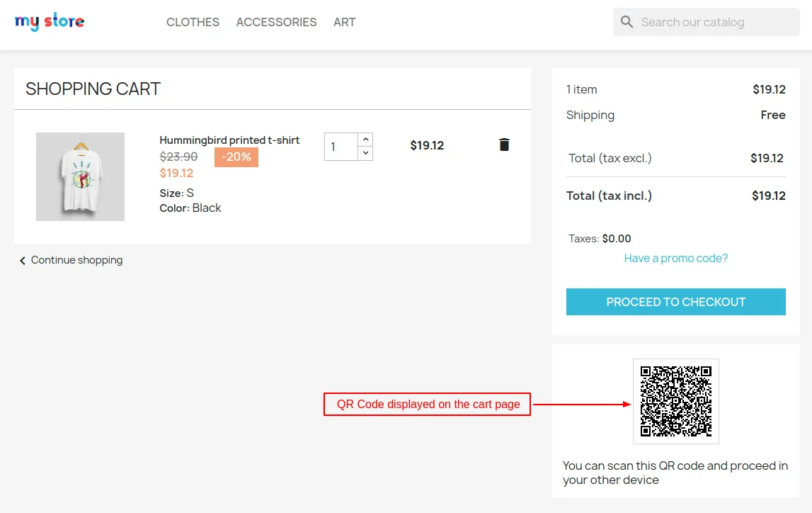Screen dimensions: 812x513
Task: Scan-click the QR code image
Action: click(675, 401)
